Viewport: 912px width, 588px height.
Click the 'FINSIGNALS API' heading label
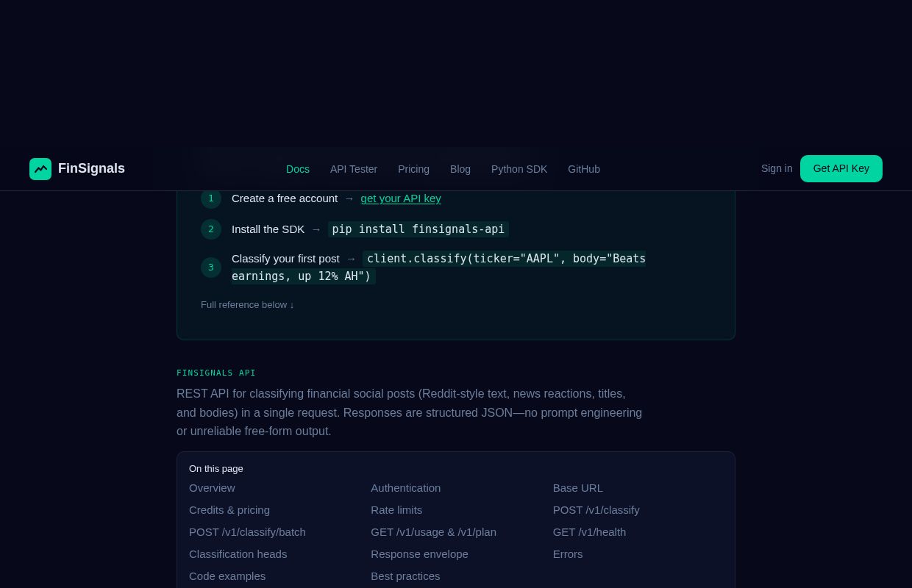216,373
